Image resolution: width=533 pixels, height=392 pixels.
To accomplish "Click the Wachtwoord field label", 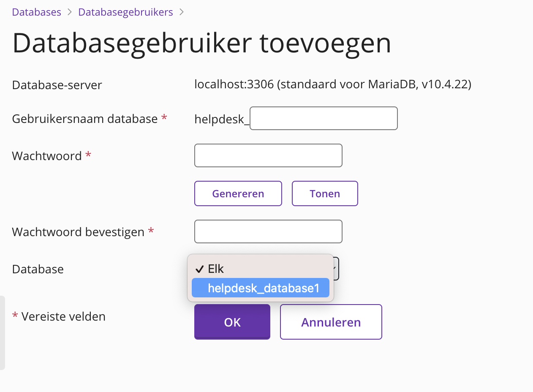I will click(47, 156).
